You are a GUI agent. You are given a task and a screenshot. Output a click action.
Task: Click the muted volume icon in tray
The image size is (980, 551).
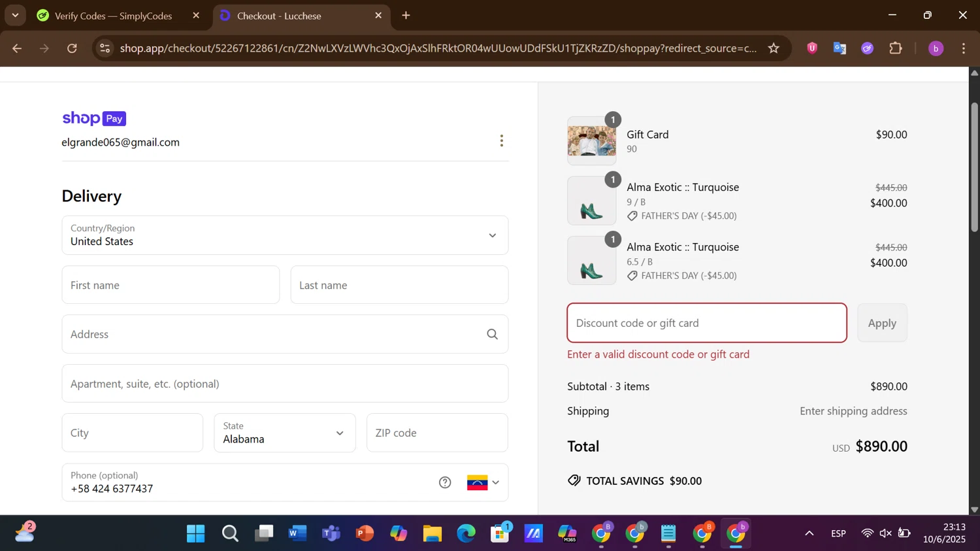(886, 534)
